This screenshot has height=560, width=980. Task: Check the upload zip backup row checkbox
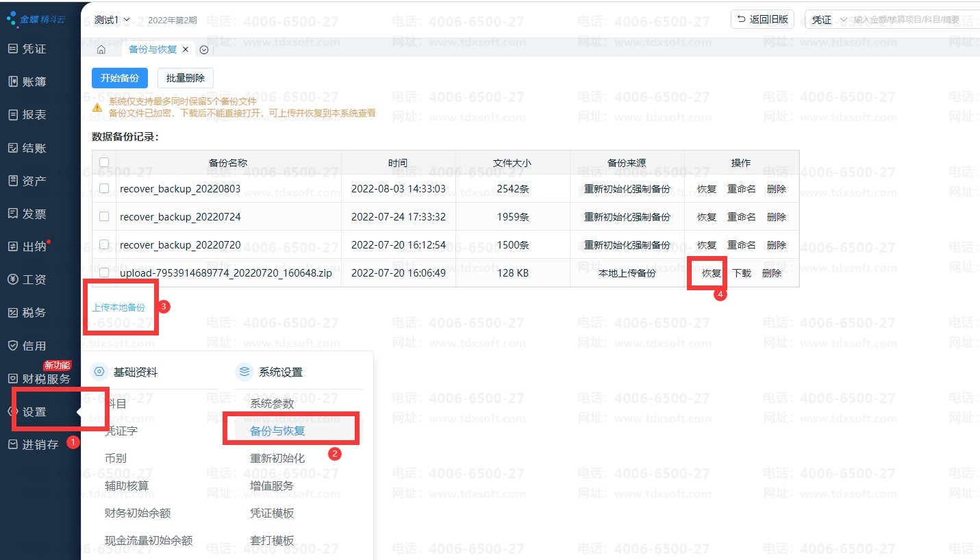point(104,272)
